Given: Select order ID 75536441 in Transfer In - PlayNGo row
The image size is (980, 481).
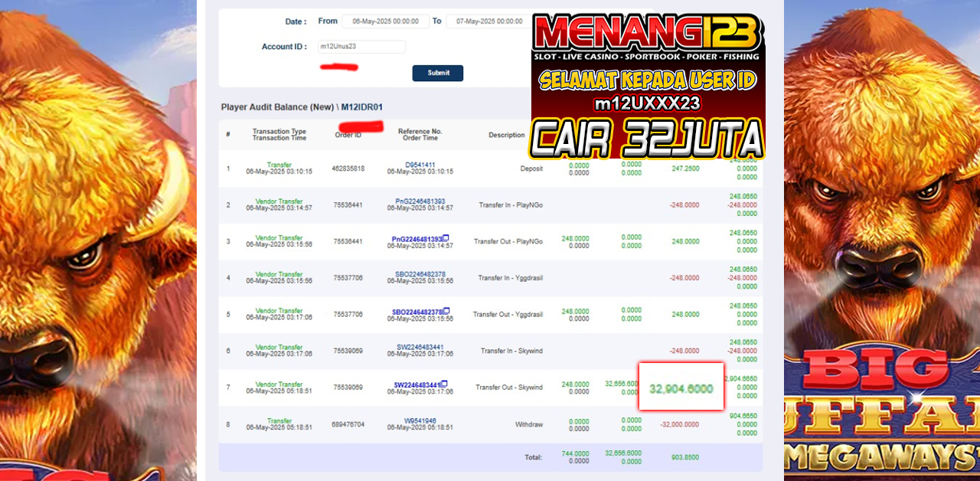Looking at the screenshot, I should pos(348,205).
